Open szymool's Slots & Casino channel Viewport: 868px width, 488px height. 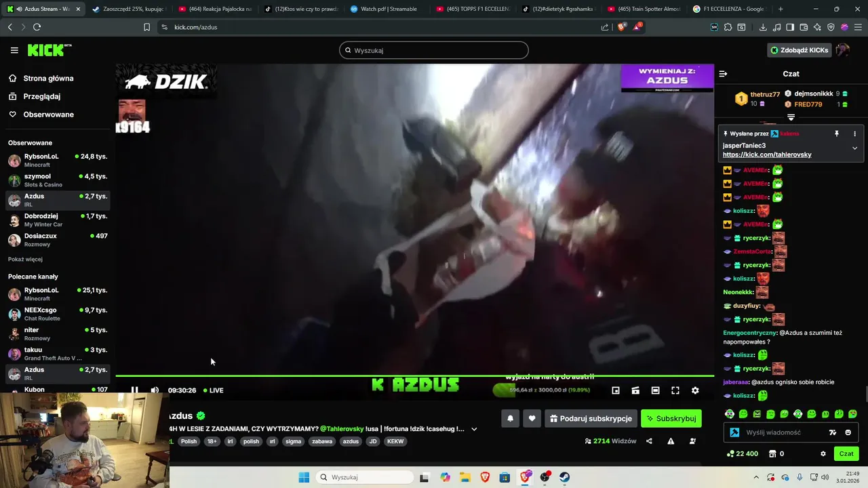click(58, 180)
